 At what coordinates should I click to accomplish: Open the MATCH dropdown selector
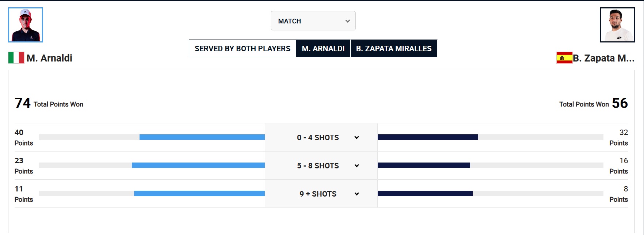[x=313, y=21]
